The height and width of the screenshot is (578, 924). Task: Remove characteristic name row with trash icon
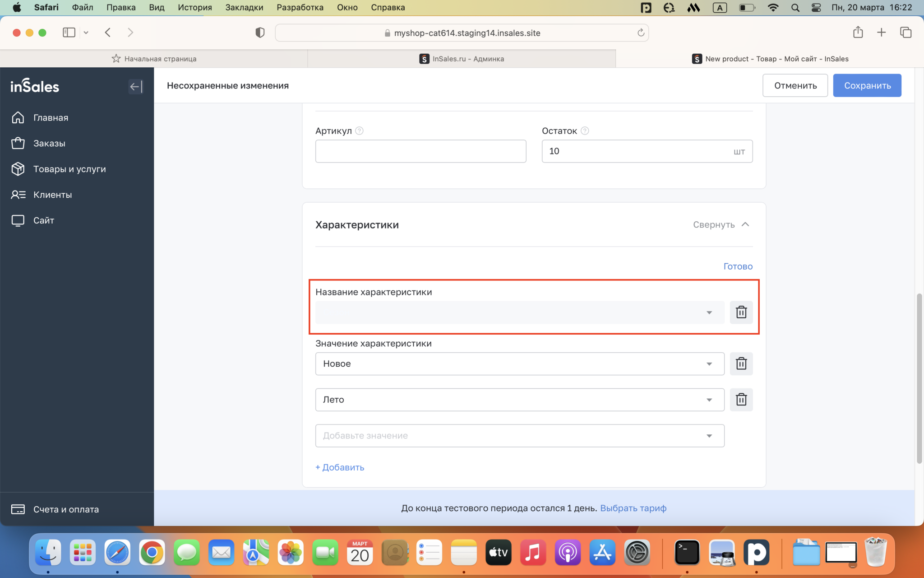(x=741, y=312)
